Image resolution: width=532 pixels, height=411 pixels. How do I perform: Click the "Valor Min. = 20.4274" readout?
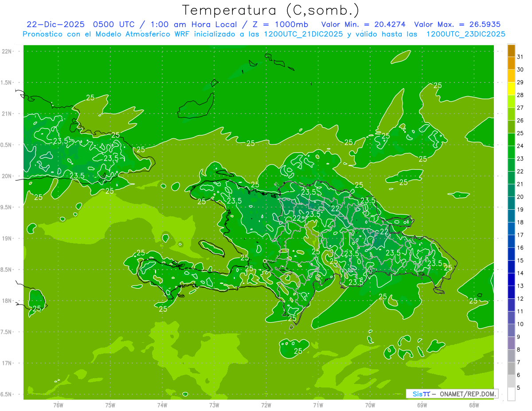pyautogui.click(x=364, y=24)
